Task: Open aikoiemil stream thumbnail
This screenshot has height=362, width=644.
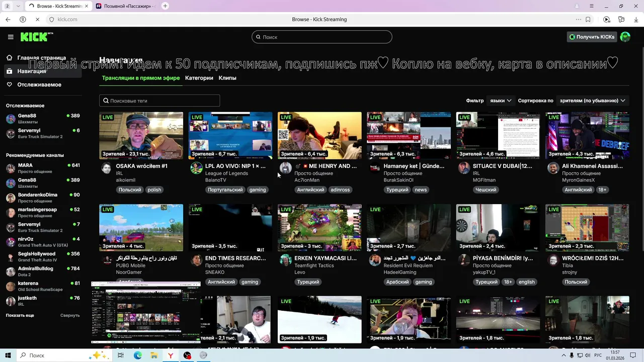Action: point(141,135)
